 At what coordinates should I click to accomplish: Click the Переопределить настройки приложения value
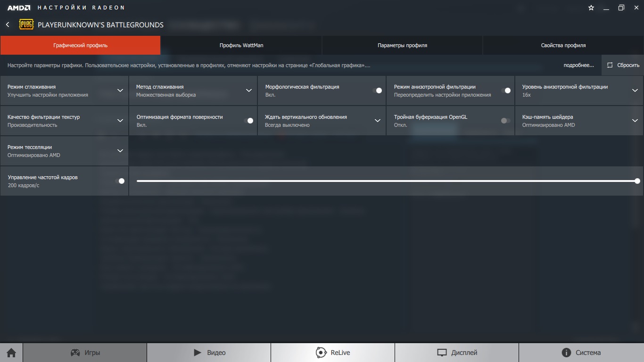pyautogui.click(x=442, y=95)
